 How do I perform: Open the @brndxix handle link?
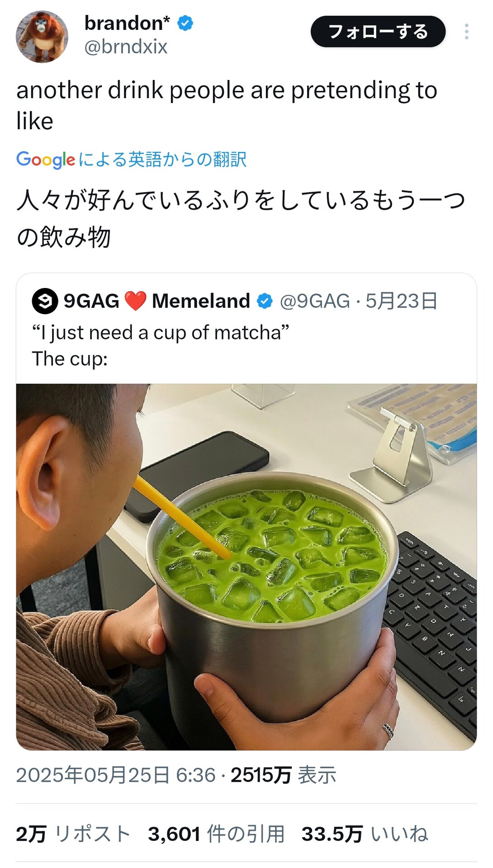click(126, 47)
